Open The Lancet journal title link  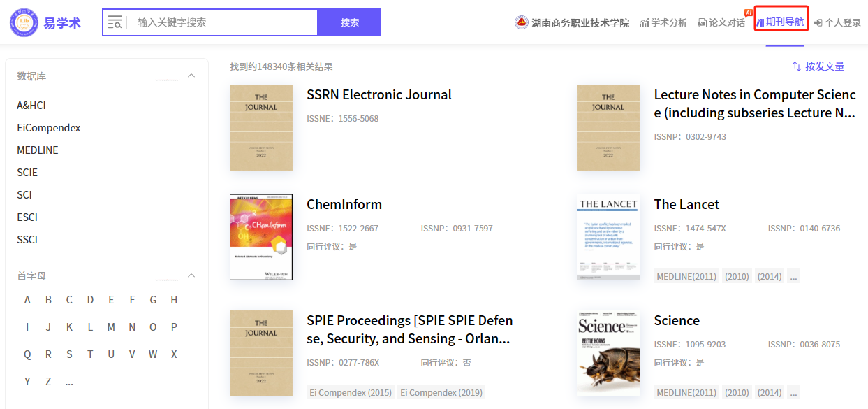pyautogui.click(x=686, y=205)
